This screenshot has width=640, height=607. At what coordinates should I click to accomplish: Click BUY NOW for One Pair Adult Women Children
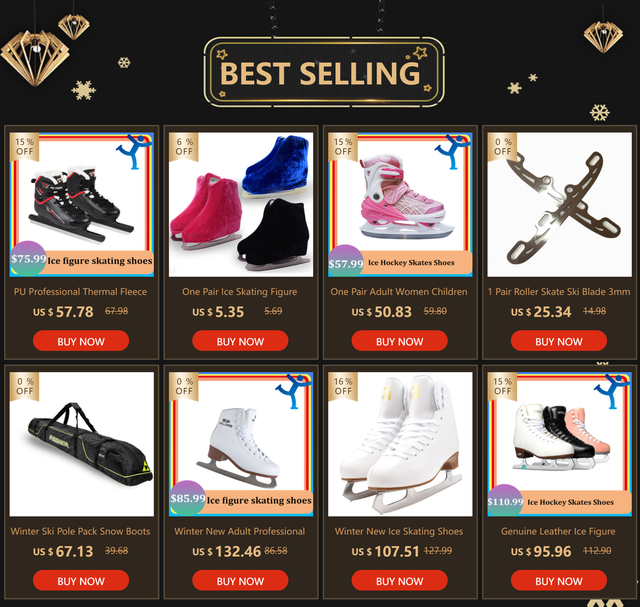399,341
